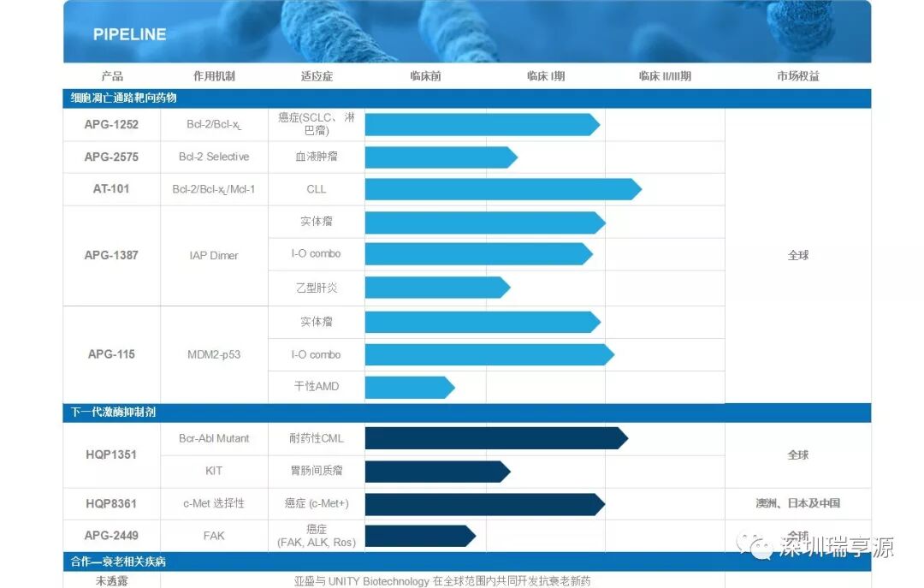This screenshot has width=924, height=588.
Task: Click the 合作—衰老相关疾病 section header
Action: tap(467, 561)
